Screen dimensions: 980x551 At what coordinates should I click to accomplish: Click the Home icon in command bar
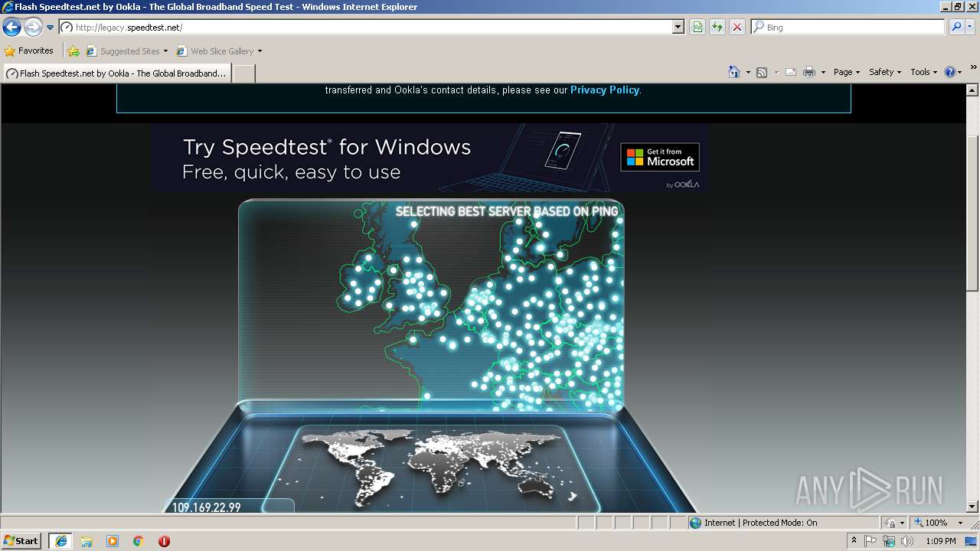tap(734, 72)
